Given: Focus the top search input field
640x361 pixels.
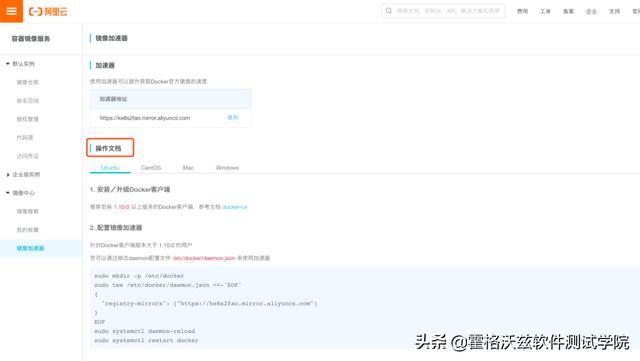Looking at the screenshot, I should point(443,11).
